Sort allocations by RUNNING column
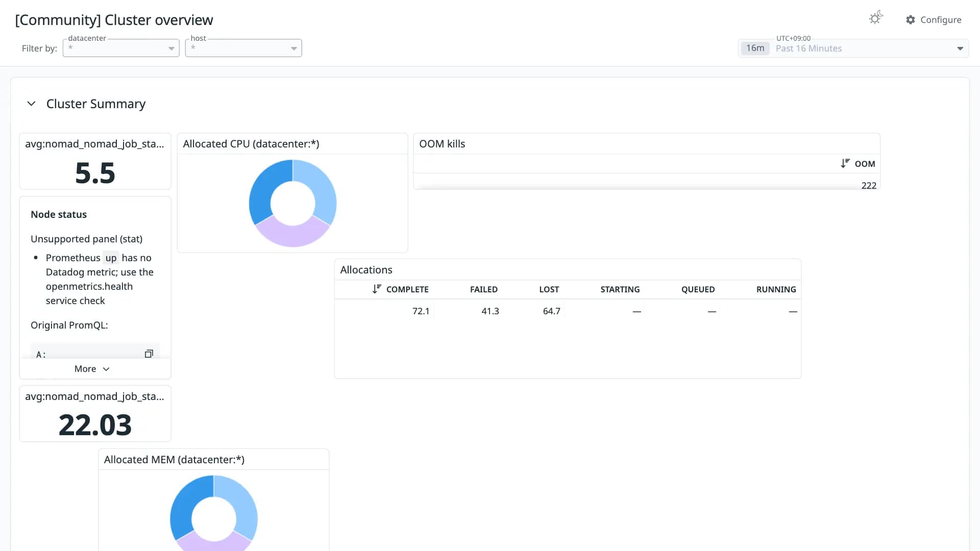The height and width of the screenshot is (551, 980). [776, 289]
